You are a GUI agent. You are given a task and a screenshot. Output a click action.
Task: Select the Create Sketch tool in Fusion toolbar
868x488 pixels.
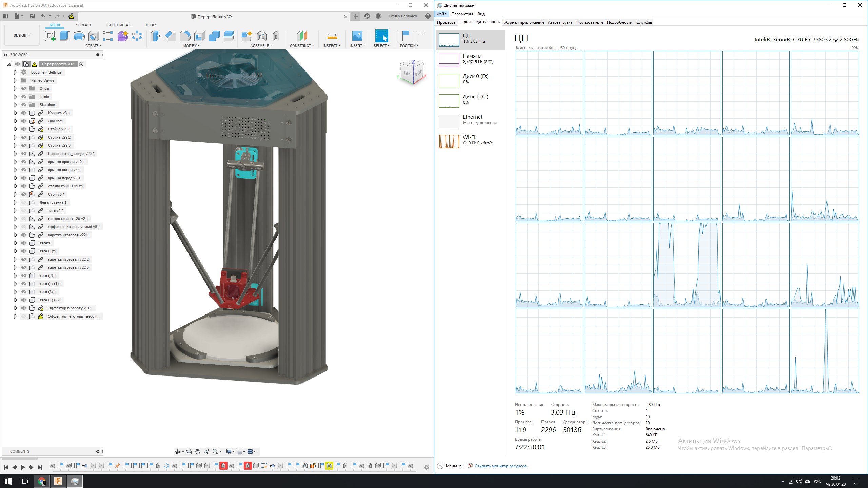(x=50, y=36)
